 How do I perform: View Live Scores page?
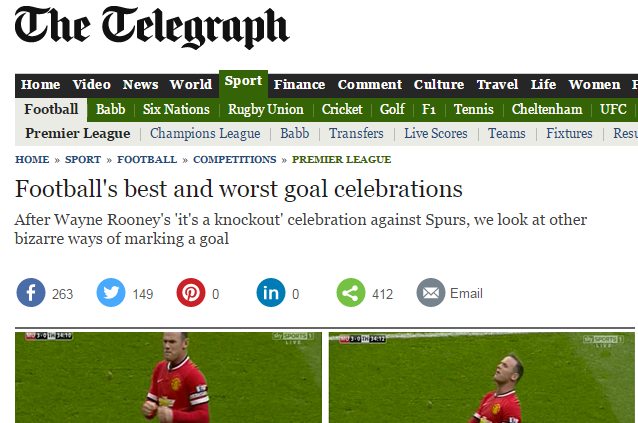(x=436, y=133)
